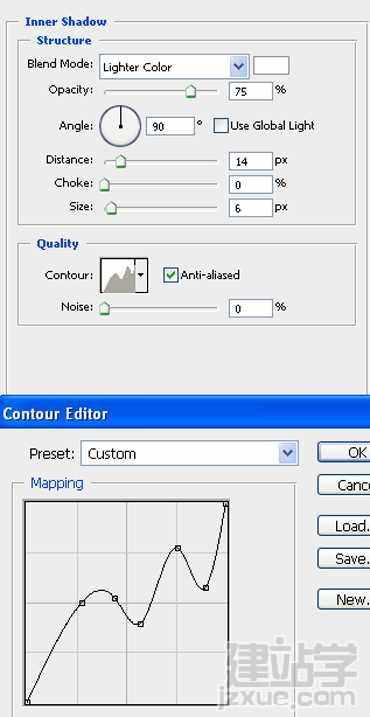Image resolution: width=370 pixels, height=717 pixels.
Task: Click the angle dial control
Action: click(120, 126)
